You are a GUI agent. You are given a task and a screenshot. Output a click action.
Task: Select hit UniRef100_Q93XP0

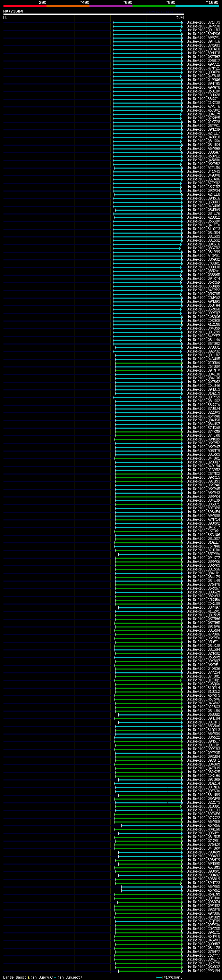click(203, 72)
